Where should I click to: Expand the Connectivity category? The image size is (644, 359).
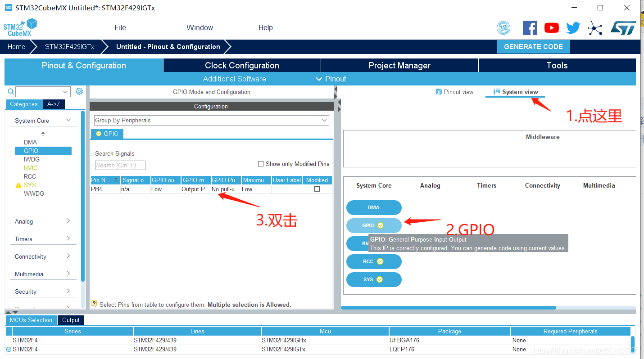(x=43, y=256)
